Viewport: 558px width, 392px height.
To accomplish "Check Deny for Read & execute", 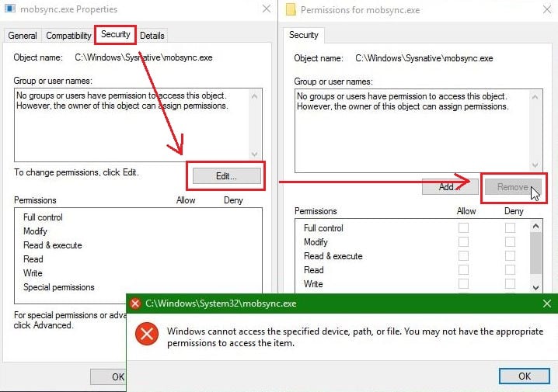I will click(x=510, y=255).
